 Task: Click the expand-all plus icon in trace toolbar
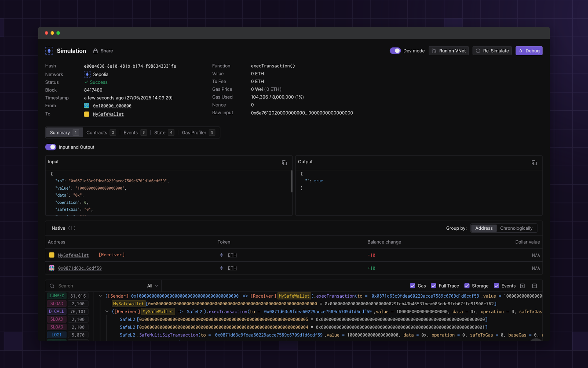(522, 286)
